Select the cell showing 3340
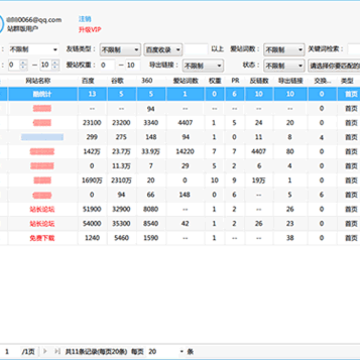This screenshot has height=360, width=360. click(x=151, y=123)
